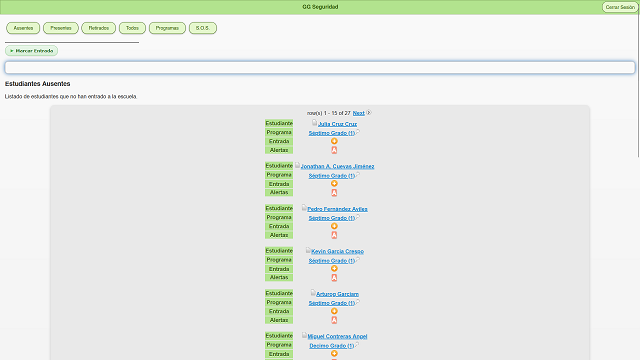Open student Pedro Fernandez Aviles
Image resolution: width=640 pixels, height=360 pixels.
click(338, 209)
